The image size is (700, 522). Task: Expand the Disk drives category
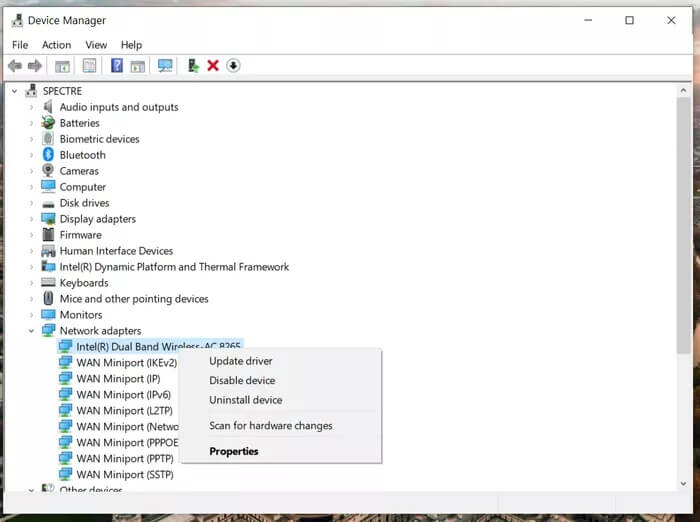point(31,203)
